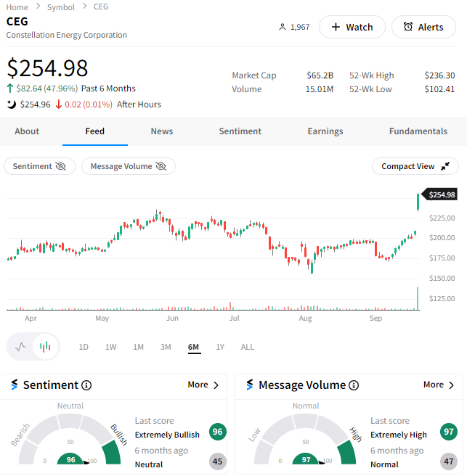The height and width of the screenshot is (476, 467).
Task: Set chart range to 1M
Action: (x=138, y=347)
